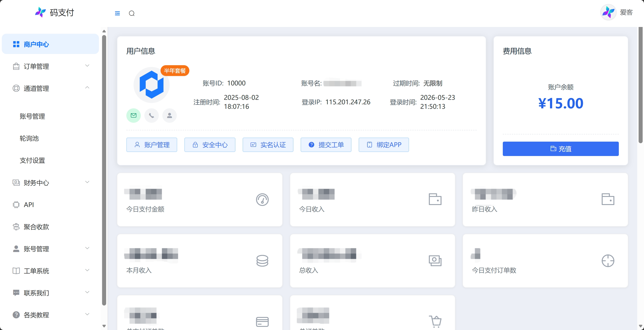Open 轮询池 submenu item
Viewport: 644px width, 330px height.
coord(29,138)
